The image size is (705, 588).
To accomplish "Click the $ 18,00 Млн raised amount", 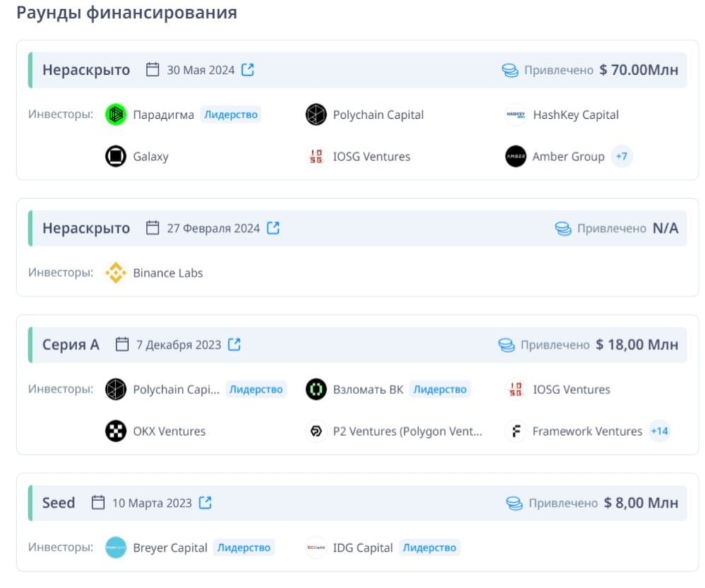I will [x=637, y=345].
